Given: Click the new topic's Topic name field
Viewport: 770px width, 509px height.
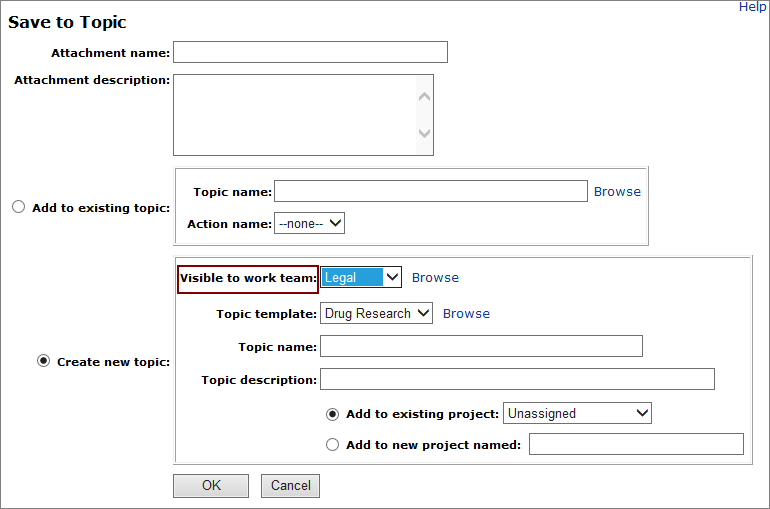Looking at the screenshot, I should (481, 346).
